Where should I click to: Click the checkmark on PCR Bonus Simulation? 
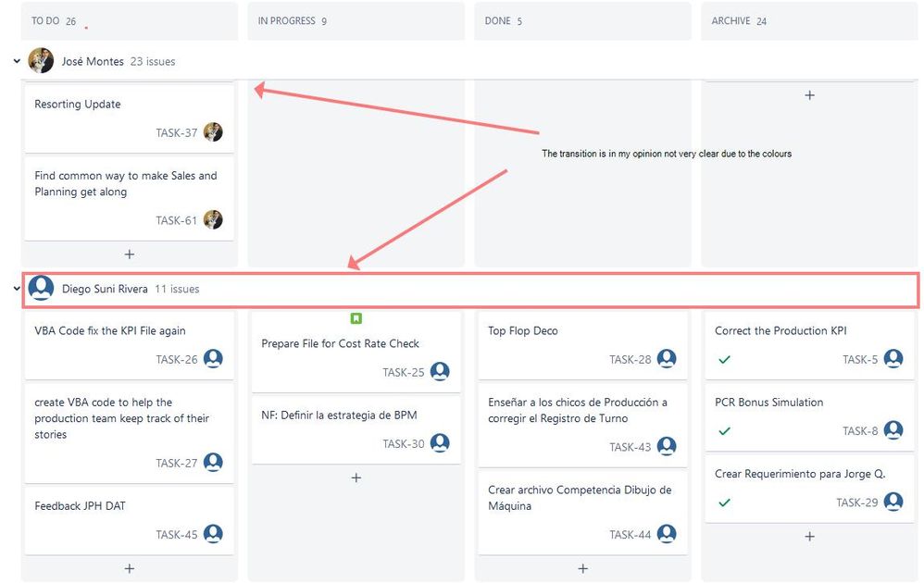(x=725, y=430)
